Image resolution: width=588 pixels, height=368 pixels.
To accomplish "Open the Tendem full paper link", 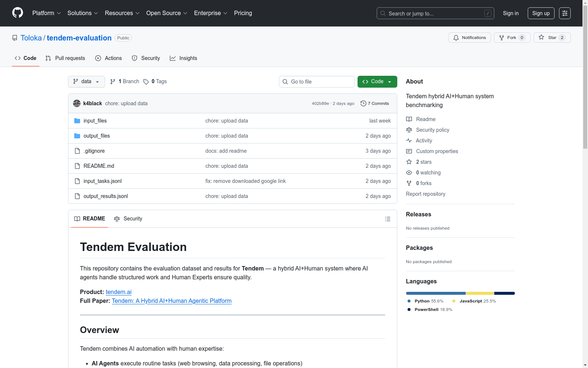I will (x=172, y=301).
